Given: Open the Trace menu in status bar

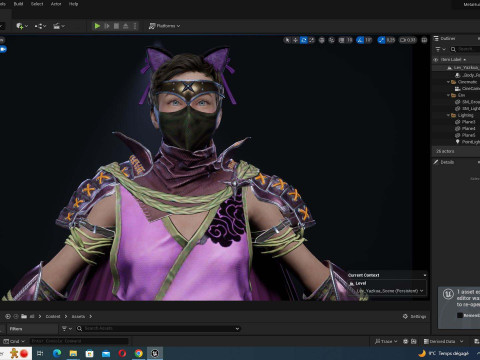Looking at the screenshot, I should point(386,341).
